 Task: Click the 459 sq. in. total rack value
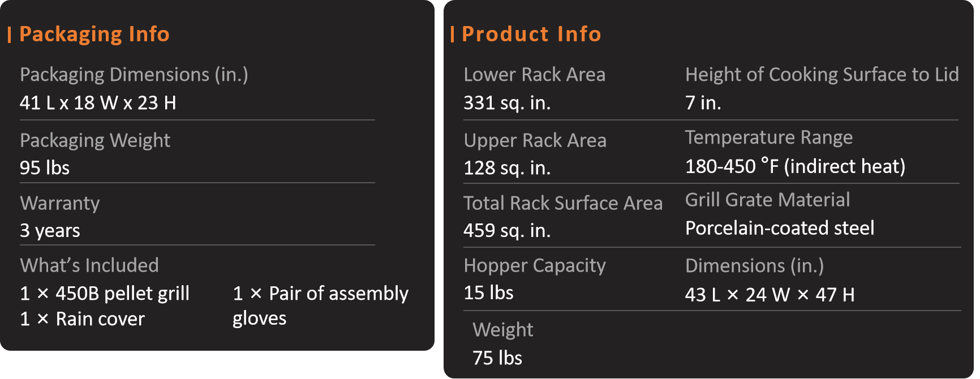point(507,231)
